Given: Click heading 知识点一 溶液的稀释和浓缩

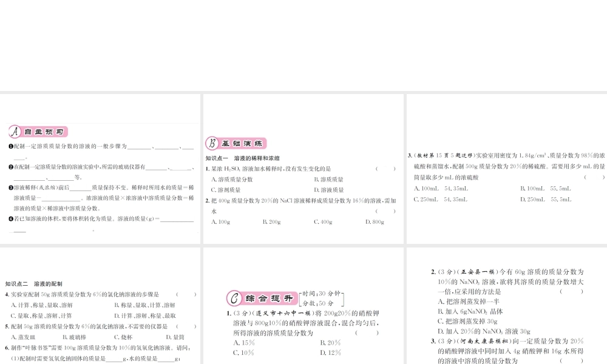Looking at the screenshot, I should pyautogui.click(x=243, y=158).
